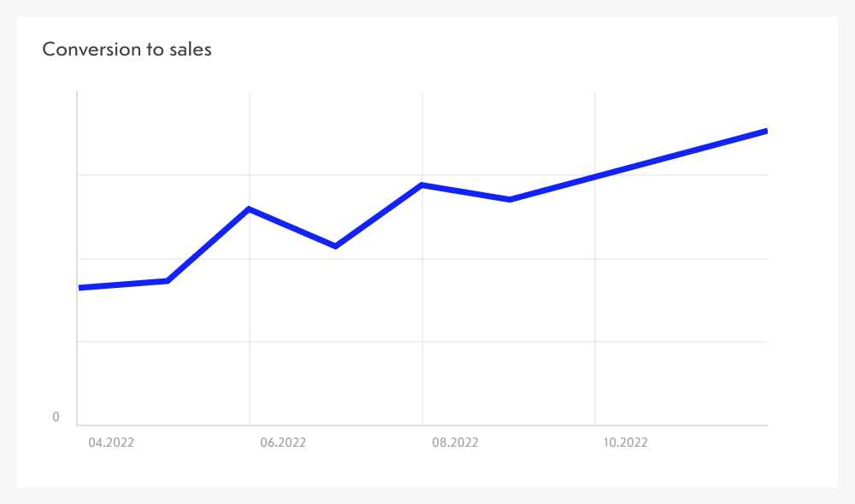The height and width of the screenshot is (504, 855).
Task: Select the 10.2022 x-axis label
Action: [x=626, y=442]
